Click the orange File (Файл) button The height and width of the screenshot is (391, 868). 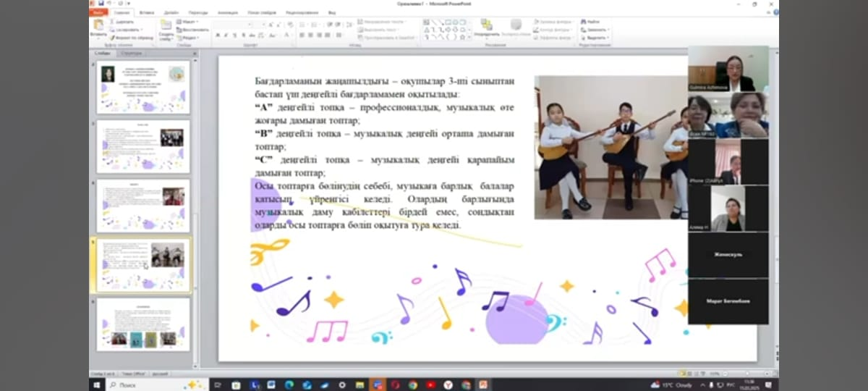pos(98,12)
